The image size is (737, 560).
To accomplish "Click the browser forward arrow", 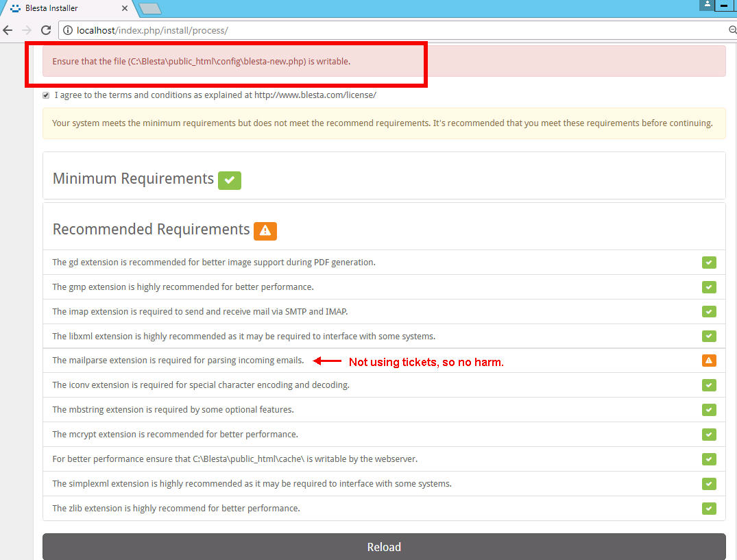I will point(27,31).
